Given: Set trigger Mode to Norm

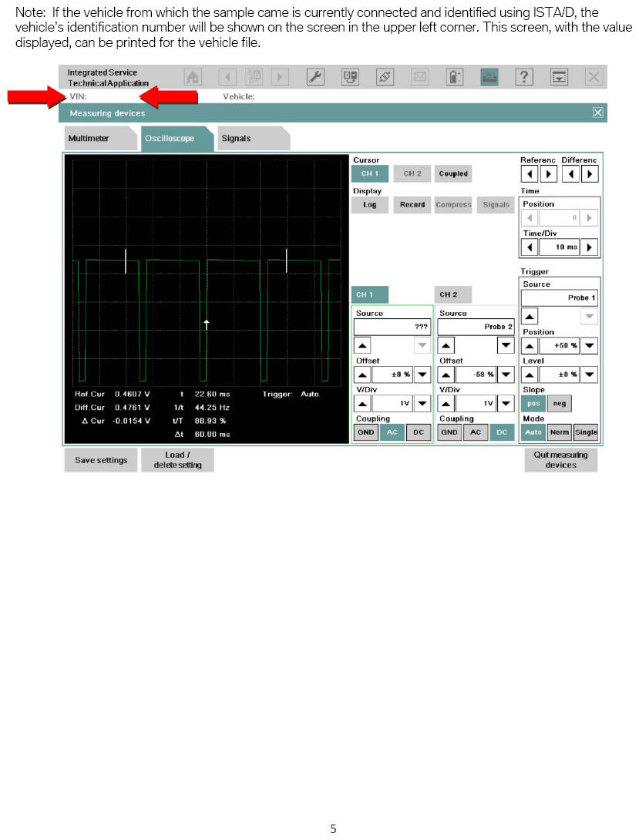Looking at the screenshot, I should [x=559, y=432].
